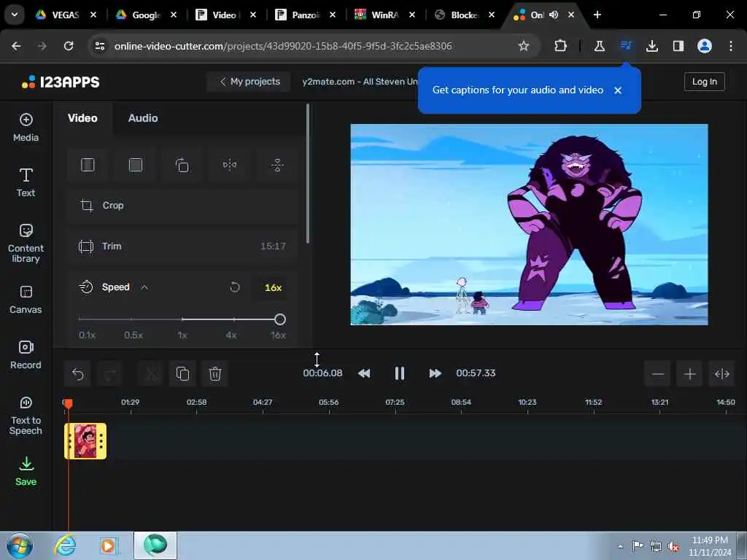Click the address bar URL
The image size is (747, 560).
[x=283, y=46]
